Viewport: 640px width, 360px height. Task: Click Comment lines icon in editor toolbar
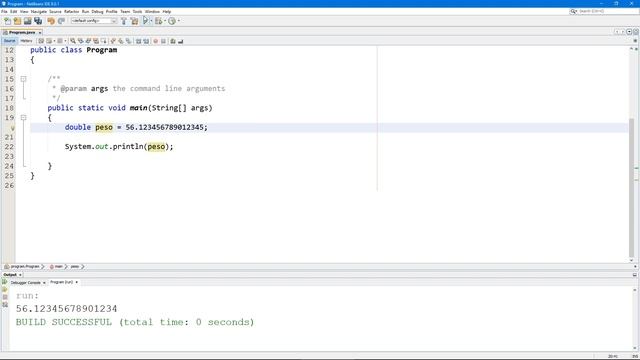tap(173, 41)
